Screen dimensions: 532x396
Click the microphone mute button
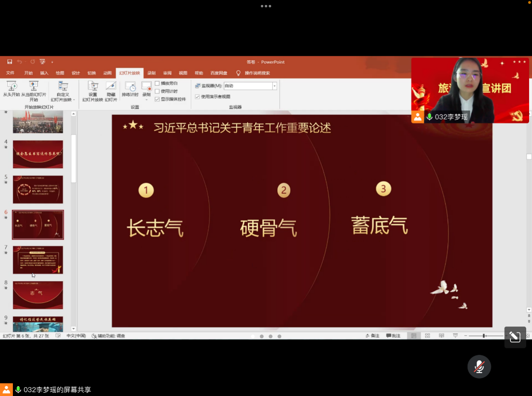(479, 366)
